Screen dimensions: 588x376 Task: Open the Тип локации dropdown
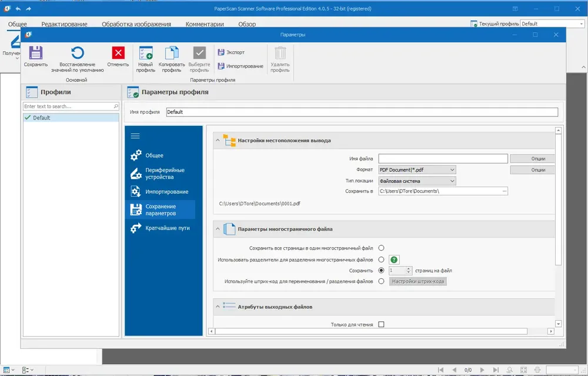[417, 181]
